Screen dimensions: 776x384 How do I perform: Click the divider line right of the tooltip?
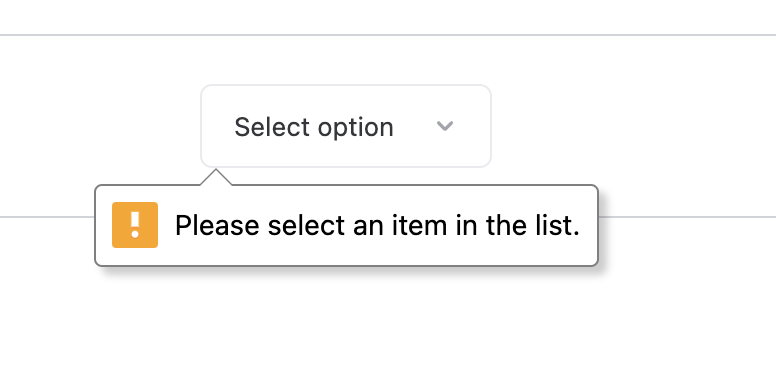coord(687,217)
